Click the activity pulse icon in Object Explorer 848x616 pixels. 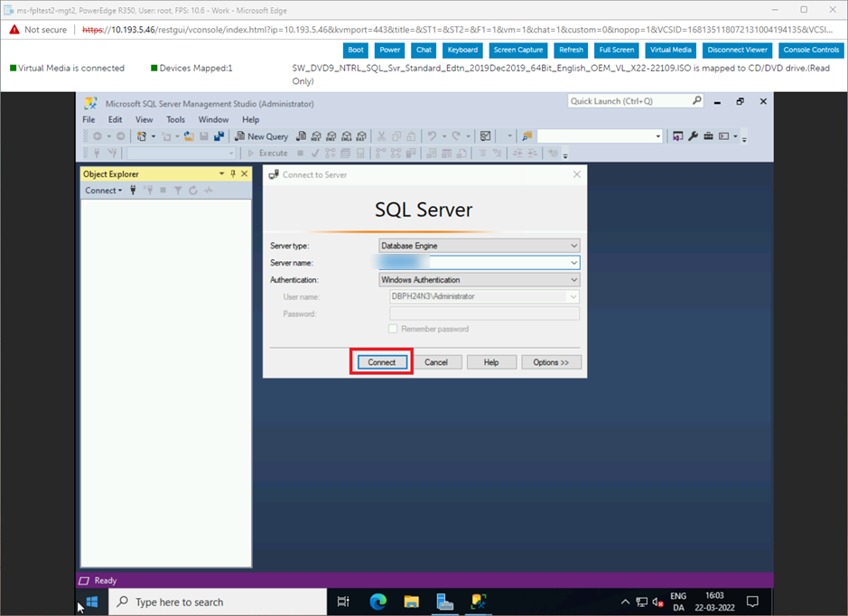click(x=209, y=191)
